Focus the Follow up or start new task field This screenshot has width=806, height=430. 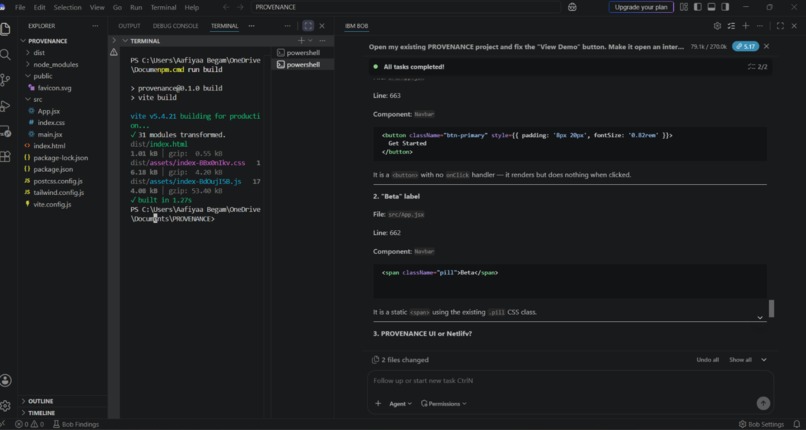click(570, 381)
